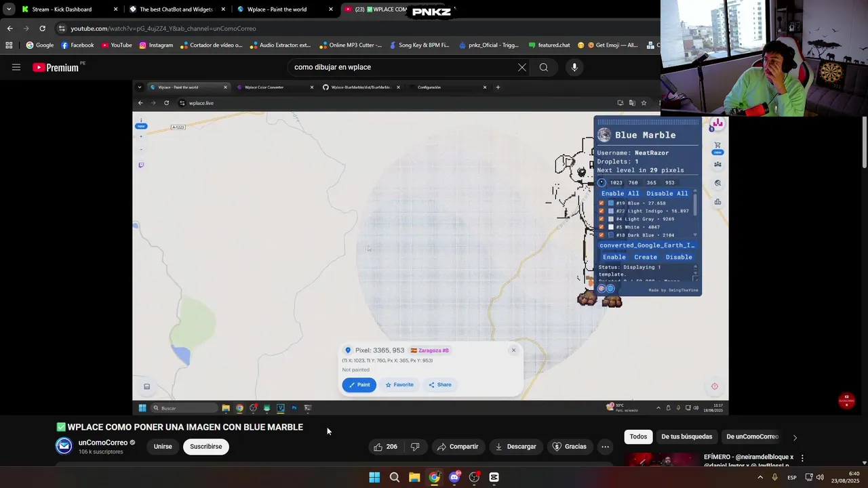Open the Discord taskbar icon
The image size is (868, 488).
[x=454, y=477]
